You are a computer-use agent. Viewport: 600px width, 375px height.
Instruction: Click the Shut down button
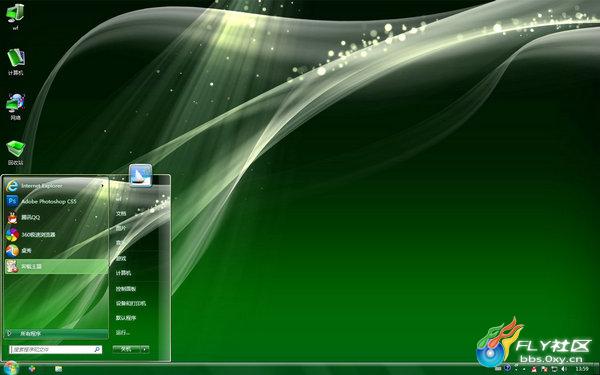[x=126, y=349]
